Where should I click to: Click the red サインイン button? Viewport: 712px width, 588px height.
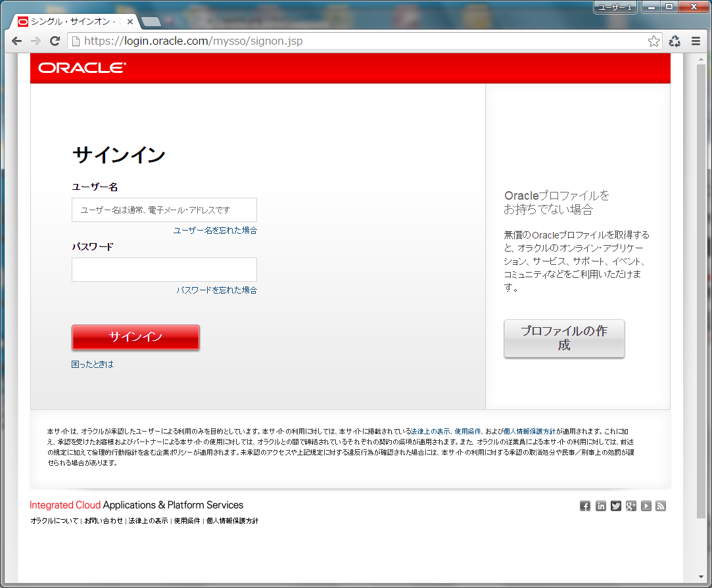[x=136, y=337]
